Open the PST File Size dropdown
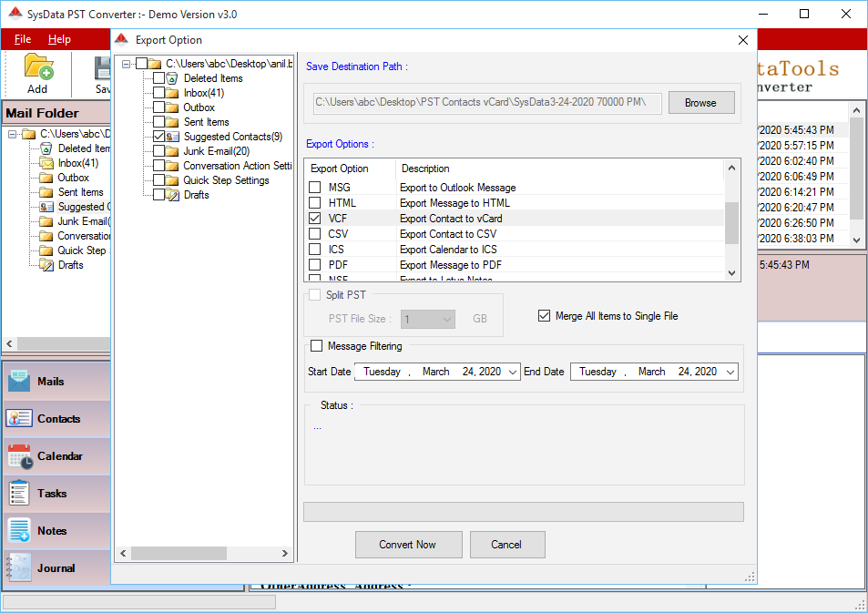This screenshot has height=613, width=868. [447, 319]
